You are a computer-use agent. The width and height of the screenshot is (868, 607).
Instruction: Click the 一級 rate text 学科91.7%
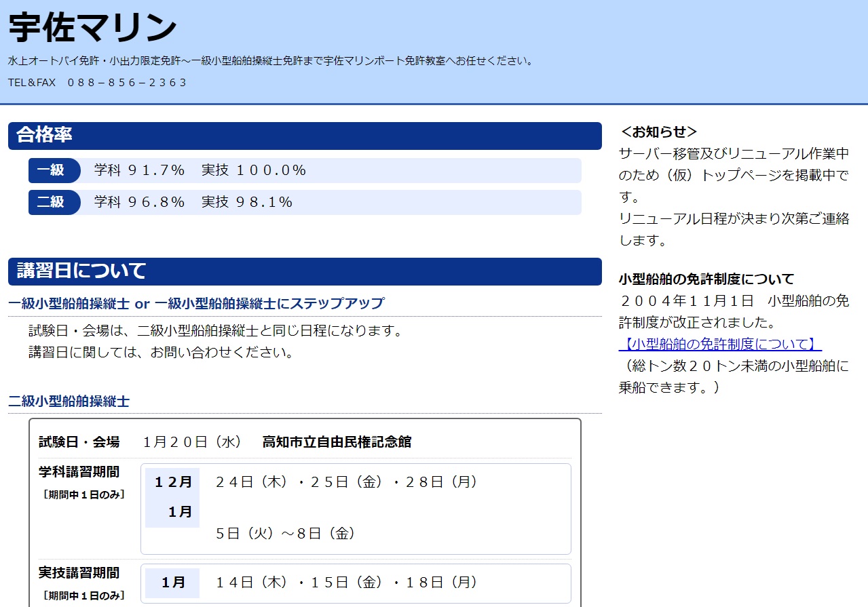(139, 170)
